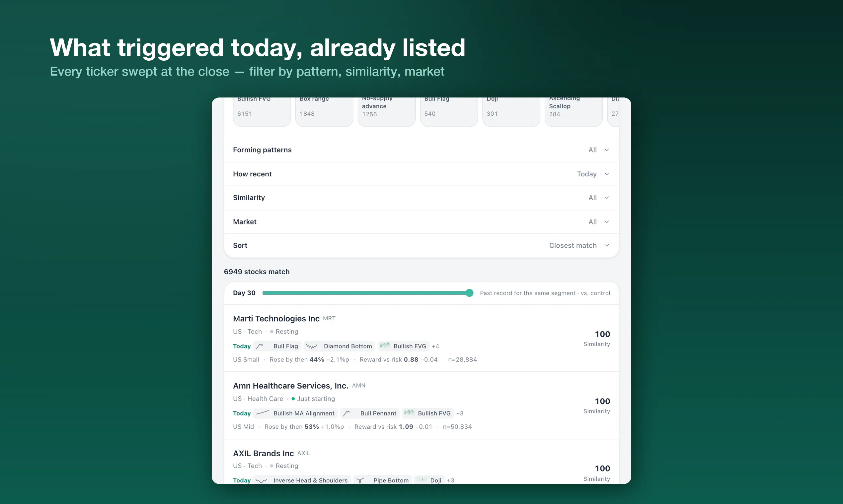
Task: Click Rose by then 44% stat
Action: (309, 359)
